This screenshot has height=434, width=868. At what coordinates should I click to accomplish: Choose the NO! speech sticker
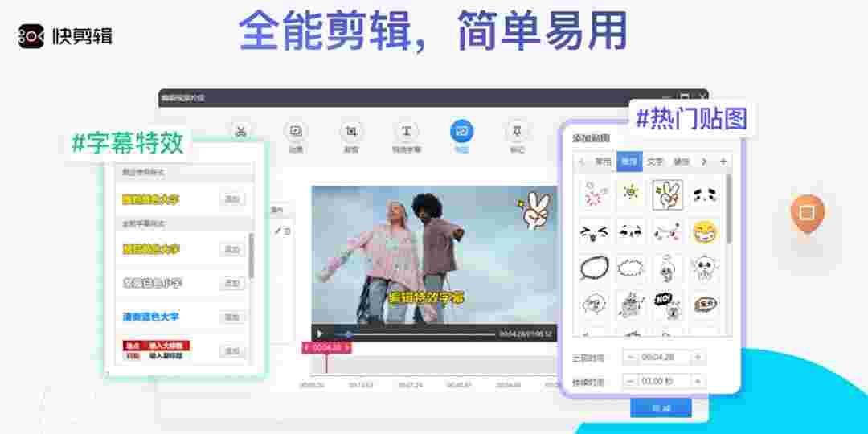coord(667,305)
